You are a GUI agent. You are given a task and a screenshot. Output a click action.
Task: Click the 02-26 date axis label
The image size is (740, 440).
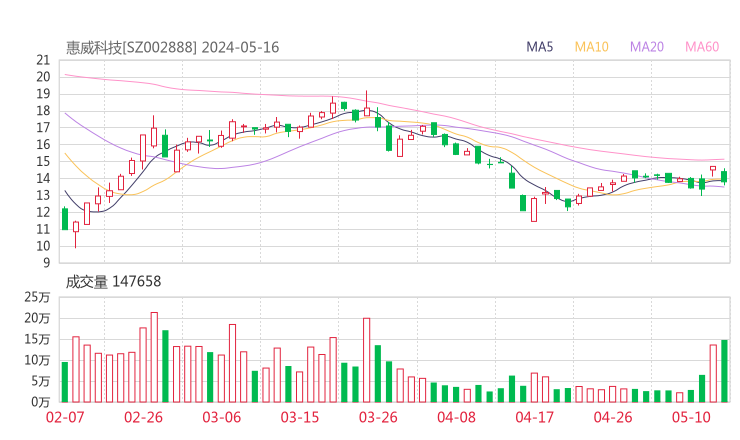coord(143,417)
